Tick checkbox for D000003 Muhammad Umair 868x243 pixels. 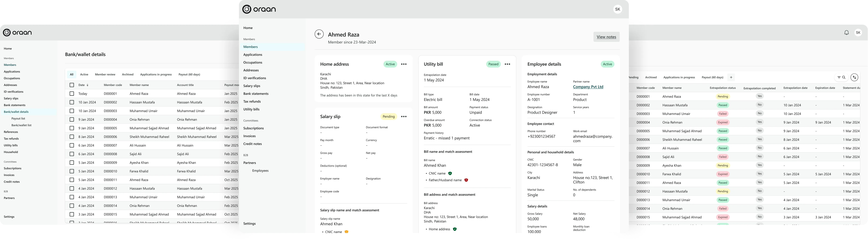pos(71,111)
